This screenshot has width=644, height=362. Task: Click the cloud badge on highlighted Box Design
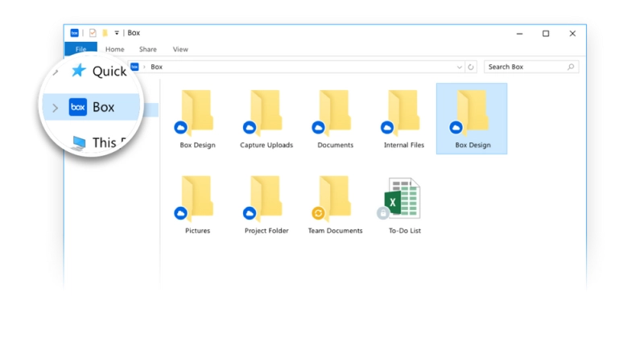456,128
